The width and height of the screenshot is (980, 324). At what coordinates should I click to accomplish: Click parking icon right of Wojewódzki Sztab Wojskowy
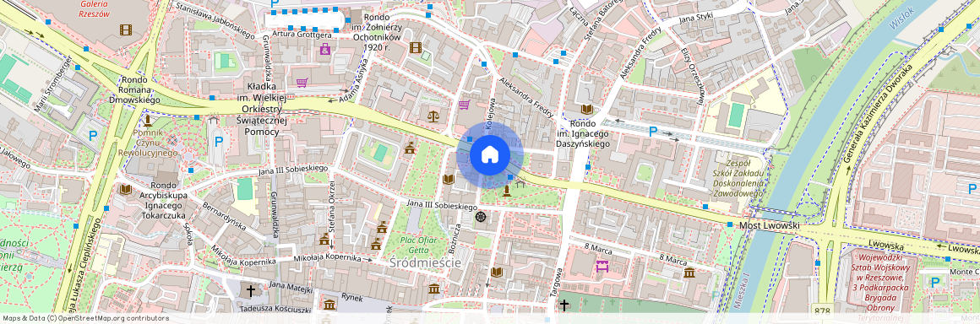click(x=935, y=282)
